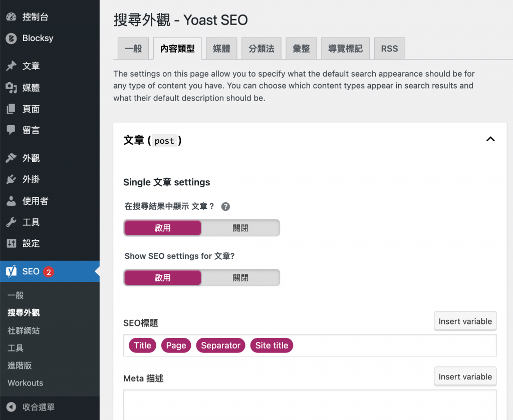Open the RSS tab
This screenshot has height=420, width=513.
click(x=390, y=49)
